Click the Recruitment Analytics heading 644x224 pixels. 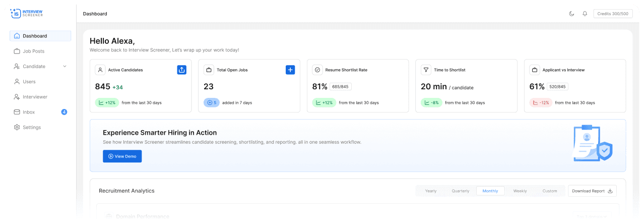click(126, 191)
